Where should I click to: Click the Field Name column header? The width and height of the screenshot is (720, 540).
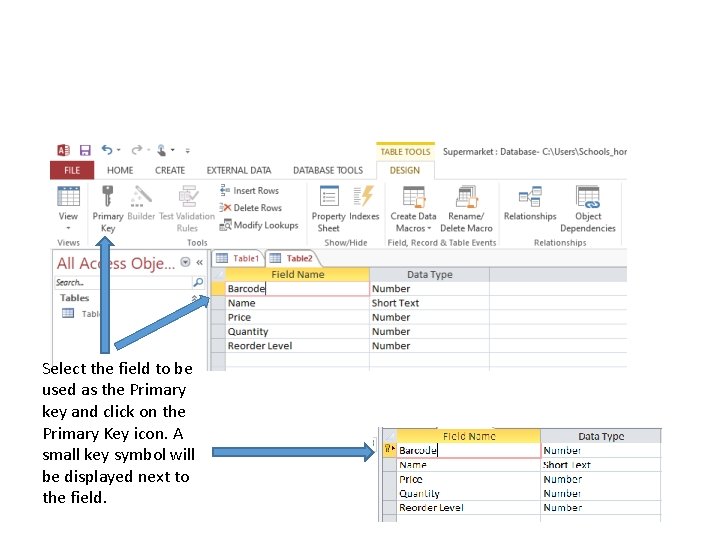click(x=298, y=275)
